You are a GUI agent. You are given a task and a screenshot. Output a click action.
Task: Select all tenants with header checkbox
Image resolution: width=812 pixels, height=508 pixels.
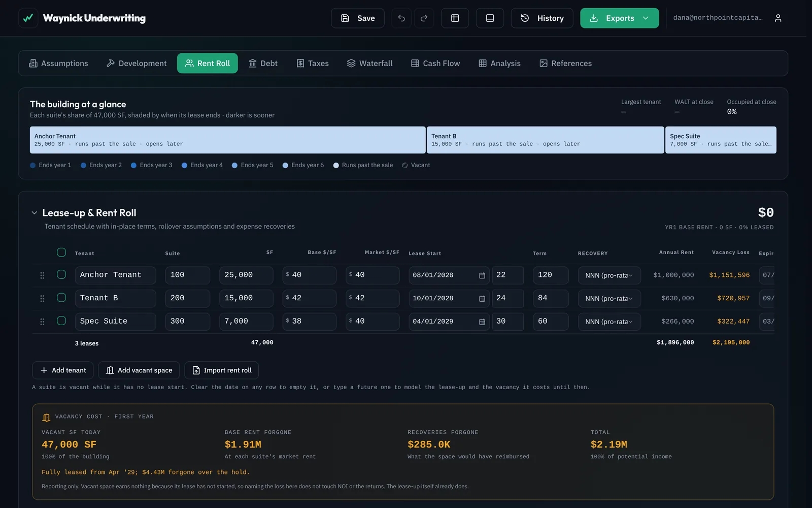[61, 252]
